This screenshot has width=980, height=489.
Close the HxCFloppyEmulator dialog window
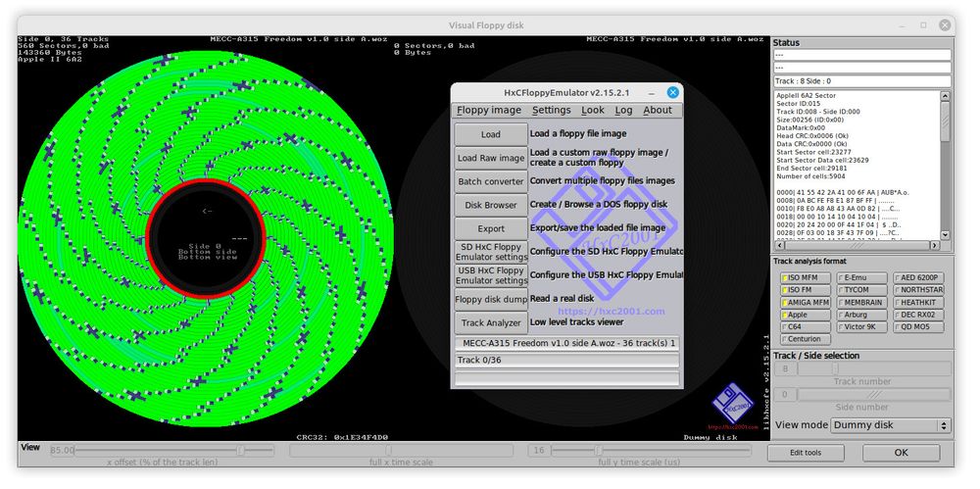(x=672, y=92)
